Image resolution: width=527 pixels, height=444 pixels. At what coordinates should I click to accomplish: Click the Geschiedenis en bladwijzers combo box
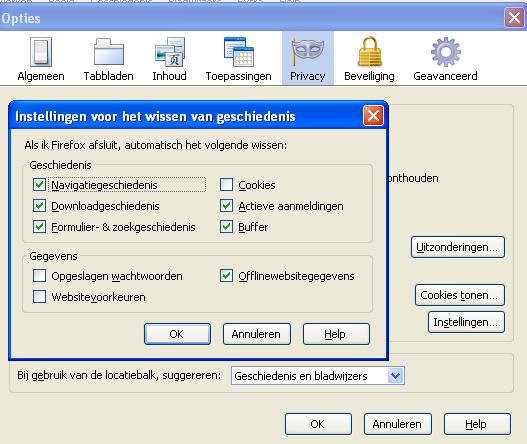pyautogui.click(x=318, y=375)
